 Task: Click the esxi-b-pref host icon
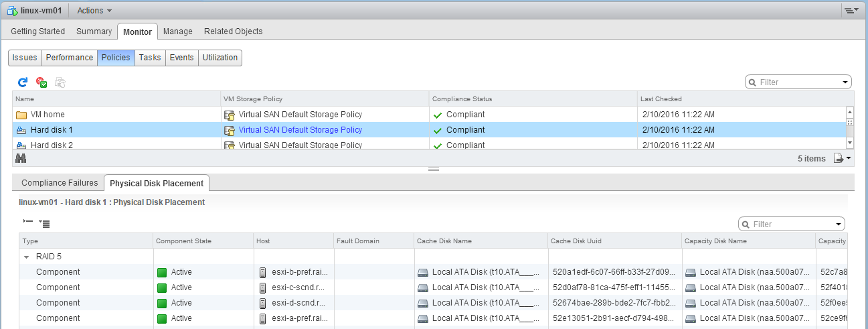[263, 272]
